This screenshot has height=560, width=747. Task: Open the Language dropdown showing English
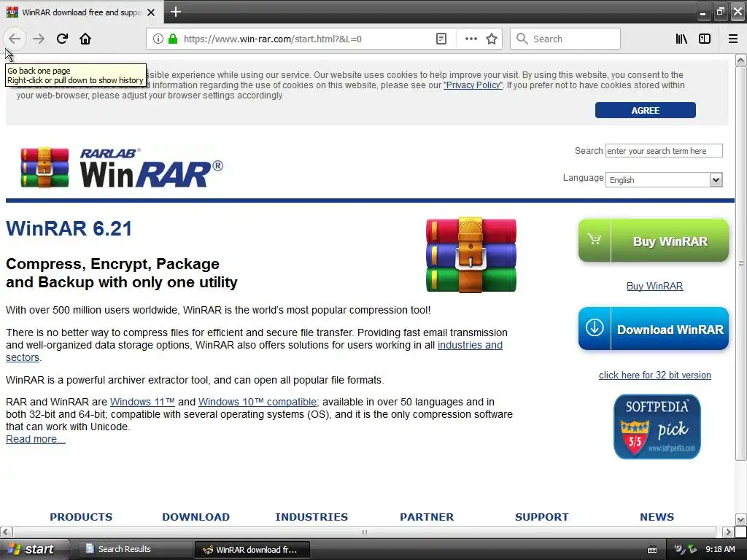tap(664, 179)
